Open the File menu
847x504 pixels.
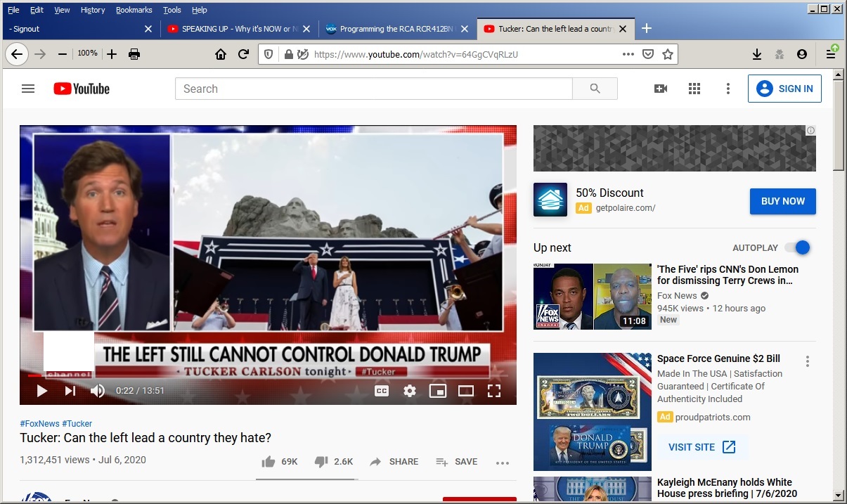pyautogui.click(x=13, y=10)
